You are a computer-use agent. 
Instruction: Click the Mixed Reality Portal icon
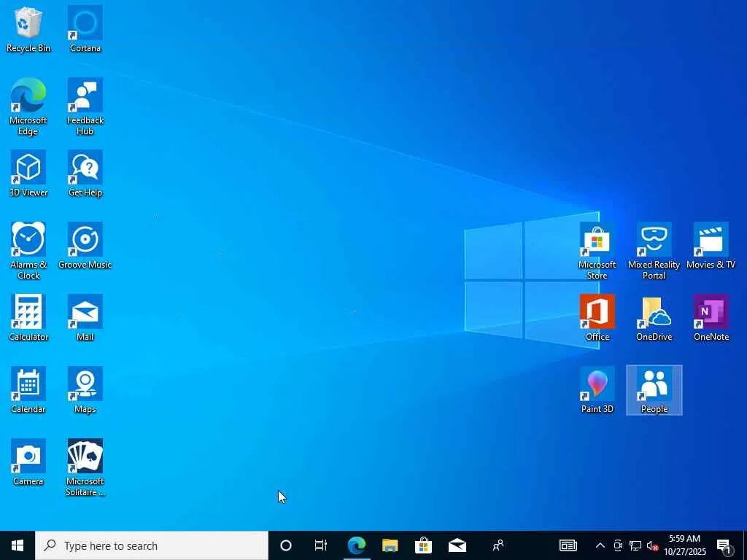(654, 251)
